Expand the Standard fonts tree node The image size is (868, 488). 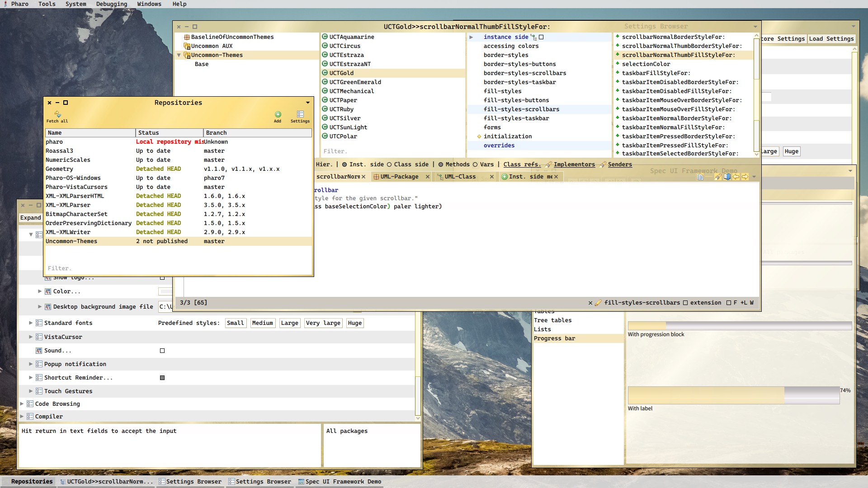pyautogui.click(x=31, y=323)
